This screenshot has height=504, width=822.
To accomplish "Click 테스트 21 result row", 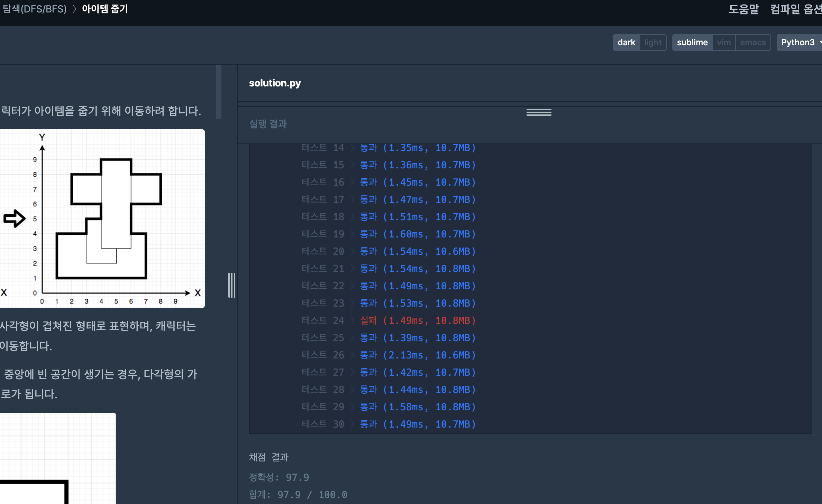I will [389, 269].
